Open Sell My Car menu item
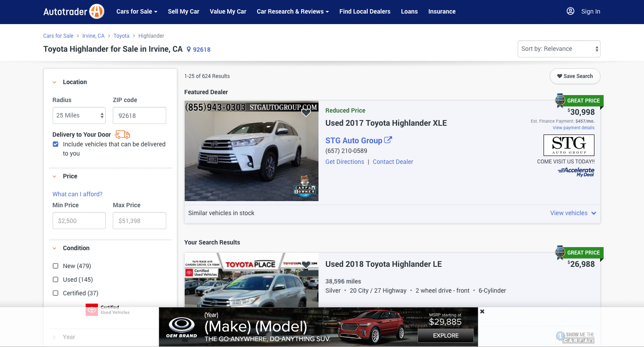Screen dimensions: 644x347 (183, 11)
